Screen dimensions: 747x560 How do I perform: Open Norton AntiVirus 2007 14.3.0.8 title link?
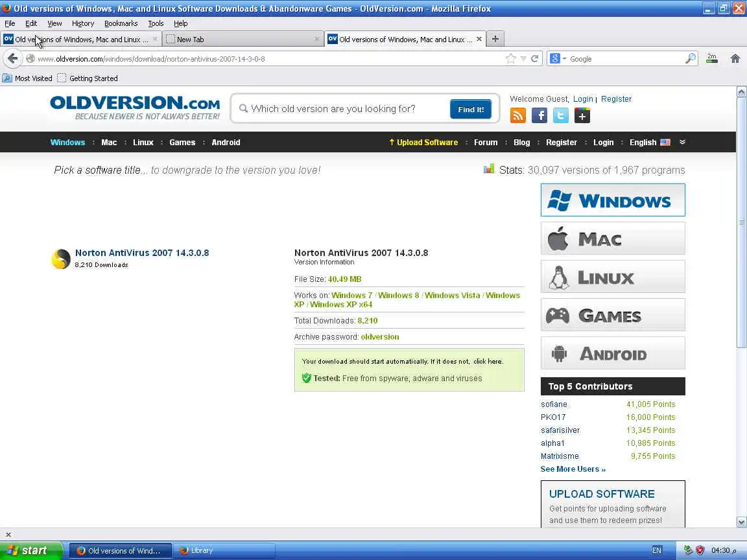(142, 253)
